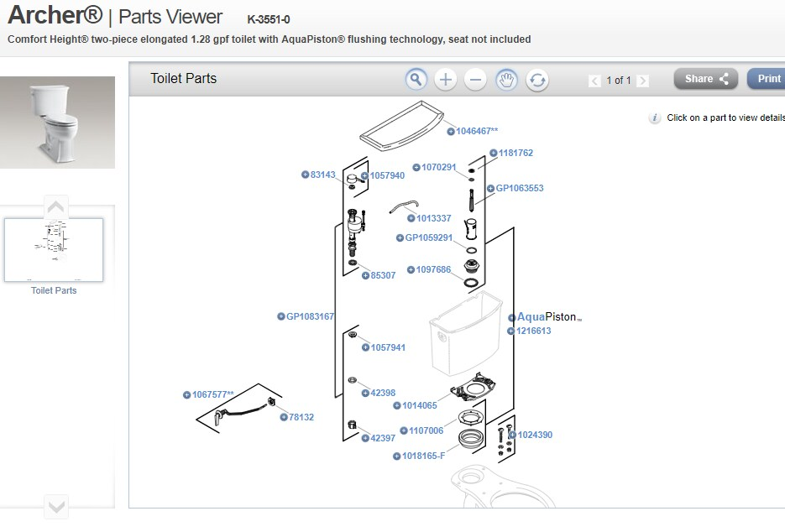
Task: Click the tank lid drawing
Action: tap(401, 126)
